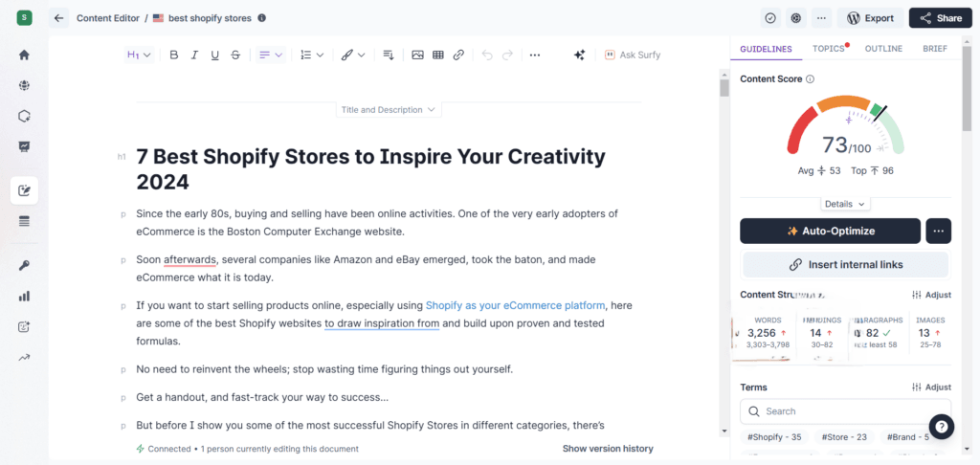
Task: Click the AI sparkle icon in toolbar
Action: click(x=579, y=55)
